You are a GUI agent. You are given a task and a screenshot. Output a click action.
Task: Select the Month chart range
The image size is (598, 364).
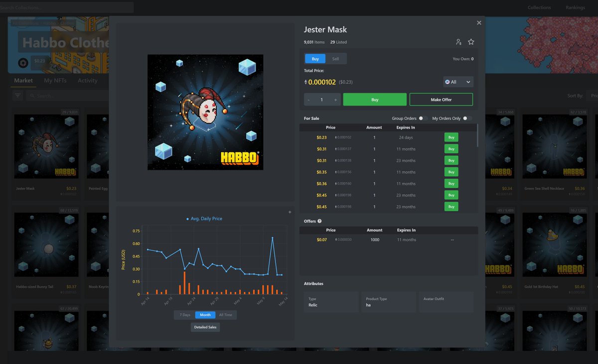[205, 315]
